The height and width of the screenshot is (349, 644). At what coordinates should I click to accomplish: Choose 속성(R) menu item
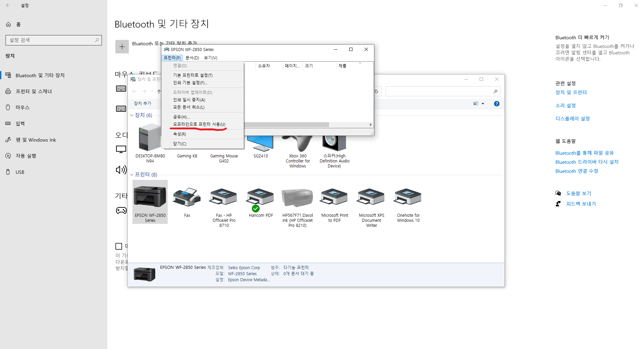[x=203, y=134]
